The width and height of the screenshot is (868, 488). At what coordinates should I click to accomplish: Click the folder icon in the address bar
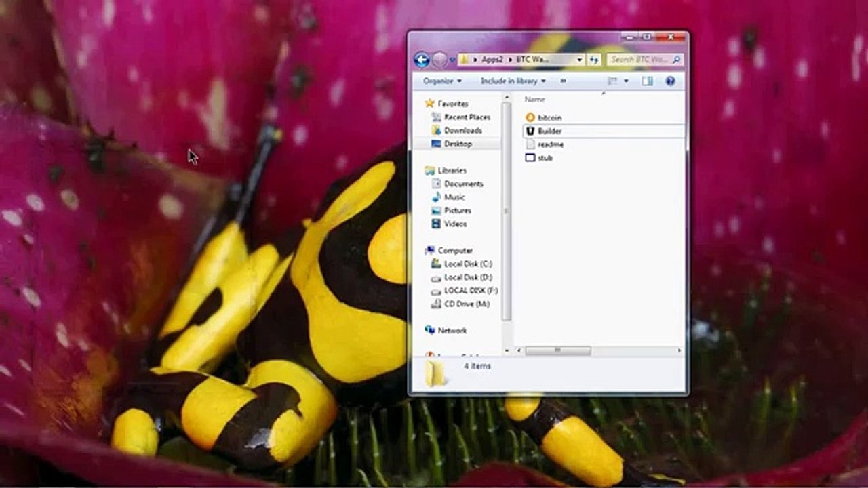click(x=465, y=60)
